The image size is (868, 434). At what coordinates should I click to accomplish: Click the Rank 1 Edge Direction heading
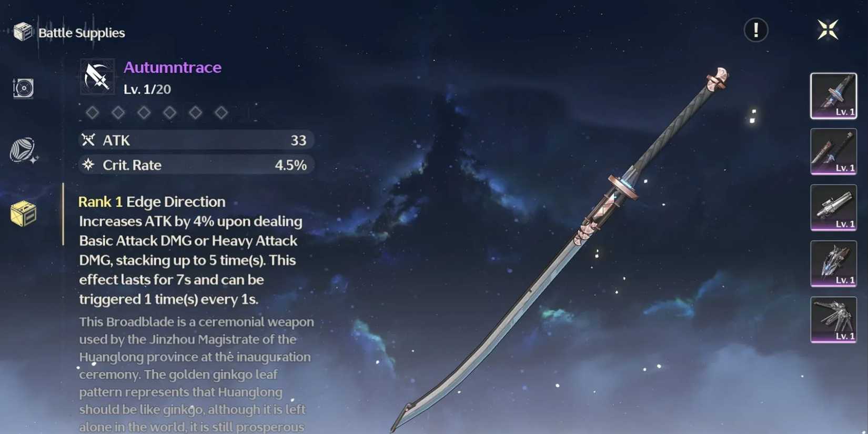coord(152,201)
